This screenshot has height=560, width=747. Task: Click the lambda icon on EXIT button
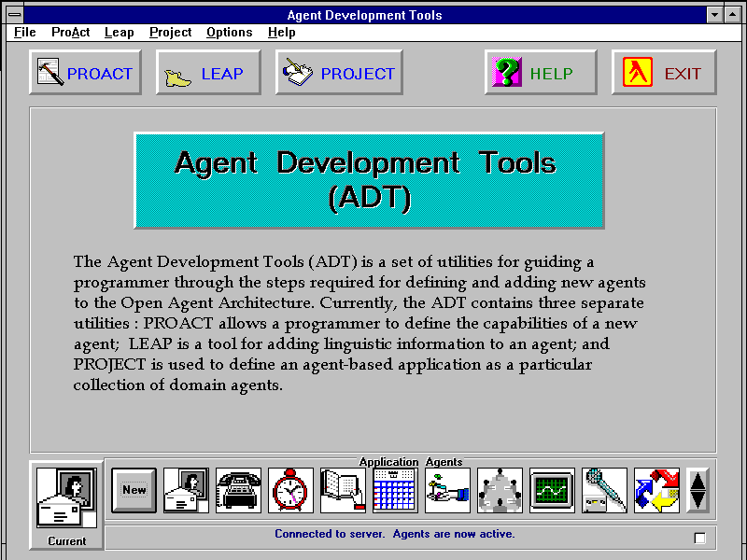638,72
